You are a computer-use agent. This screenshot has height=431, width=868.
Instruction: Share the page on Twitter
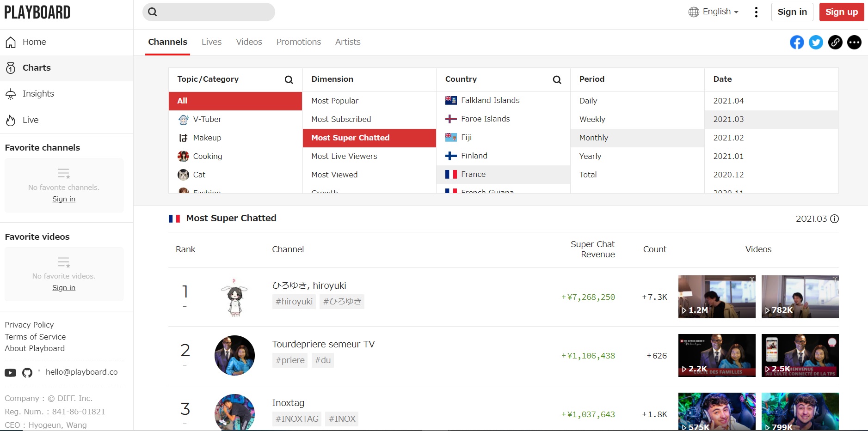pyautogui.click(x=816, y=42)
